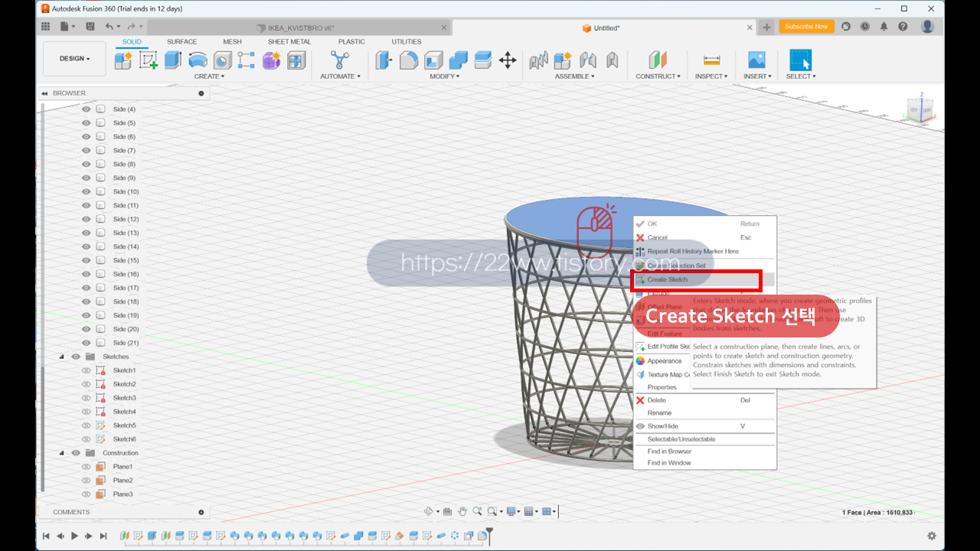The height and width of the screenshot is (551, 980).
Task: Open the Help question mark icon
Action: tap(903, 27)
